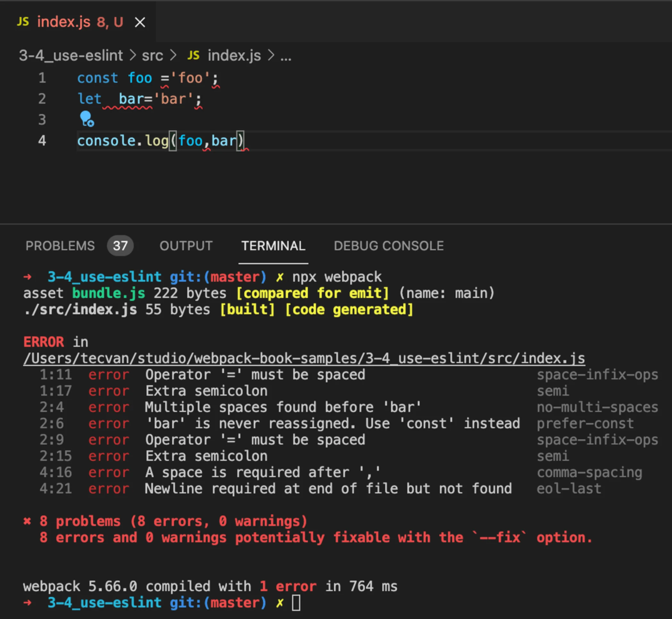Click line number 4 in gutter
Viewport: 672px width, 619px height.
click(x=42, y=140)
